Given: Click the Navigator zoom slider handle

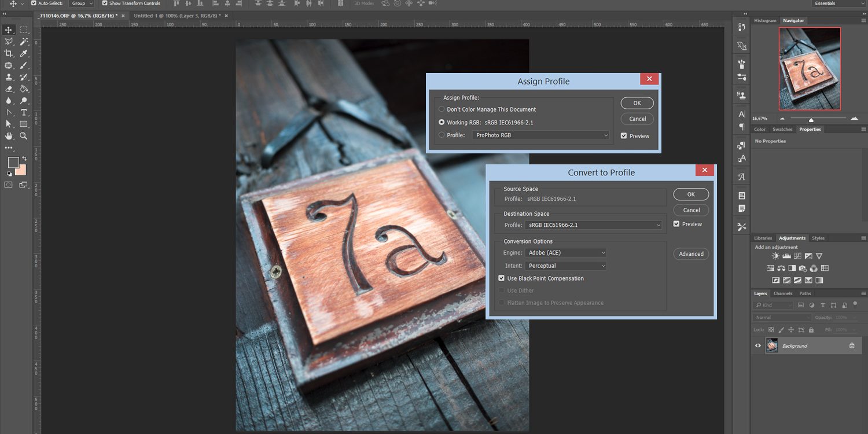Looking at the screenshot, I should click(x=811, y=120).
